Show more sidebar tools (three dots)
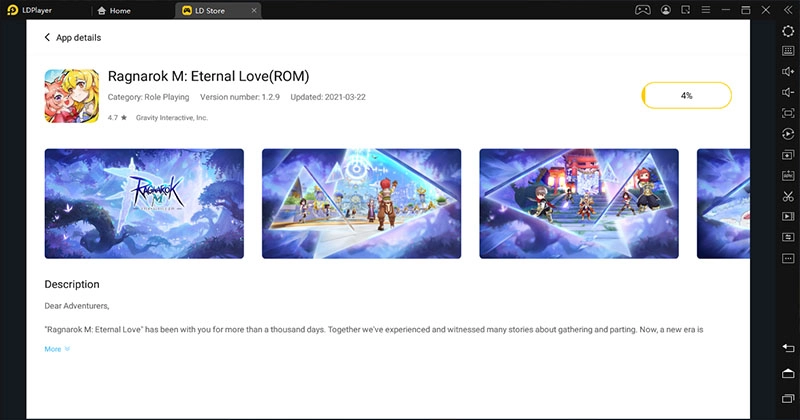Screen dimensions: 800x420 [x=788, y=258]
